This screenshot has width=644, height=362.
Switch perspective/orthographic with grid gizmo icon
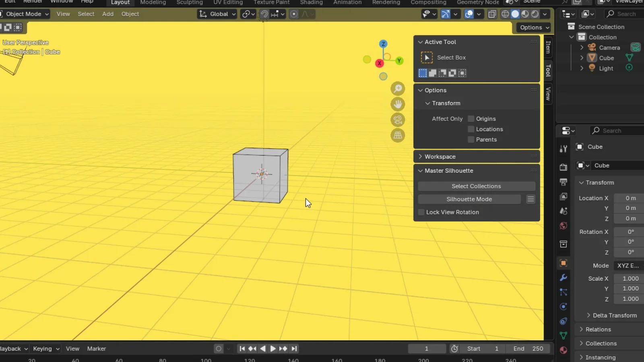pyautogui.click(x=398, y=136)
